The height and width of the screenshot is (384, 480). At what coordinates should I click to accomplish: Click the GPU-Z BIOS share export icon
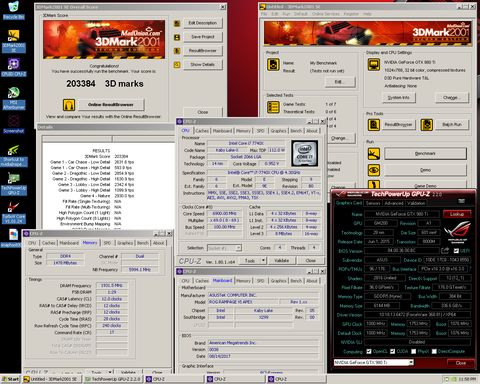pyautogui.click(x=445, y=250)
